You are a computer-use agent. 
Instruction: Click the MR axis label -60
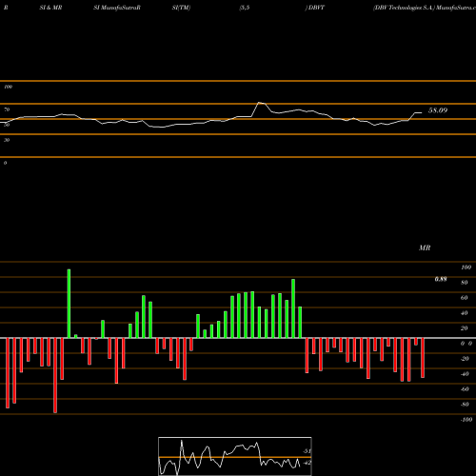point(465,389)
